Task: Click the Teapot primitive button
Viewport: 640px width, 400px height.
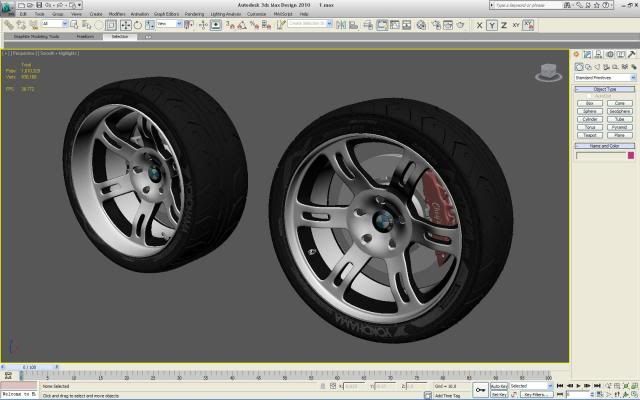Action: tap(590, 135)
